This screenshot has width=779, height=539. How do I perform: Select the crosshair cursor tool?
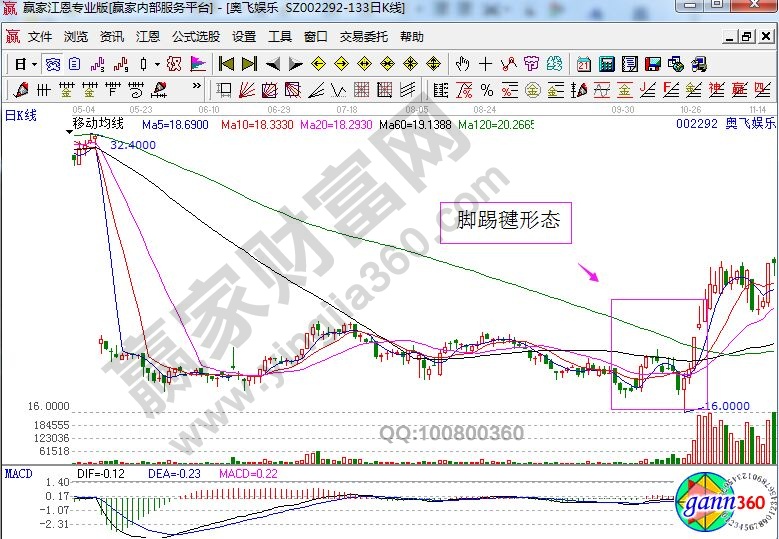click(x=485, y=64)
